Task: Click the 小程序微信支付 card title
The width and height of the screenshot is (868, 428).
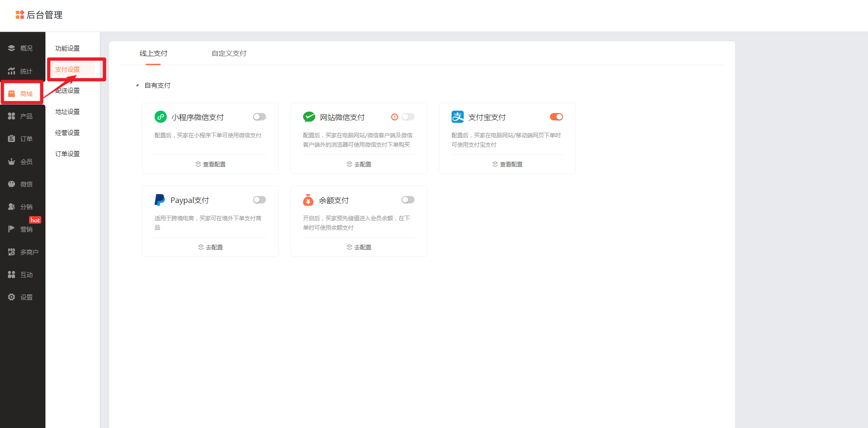Action: [x=197, y=117]
